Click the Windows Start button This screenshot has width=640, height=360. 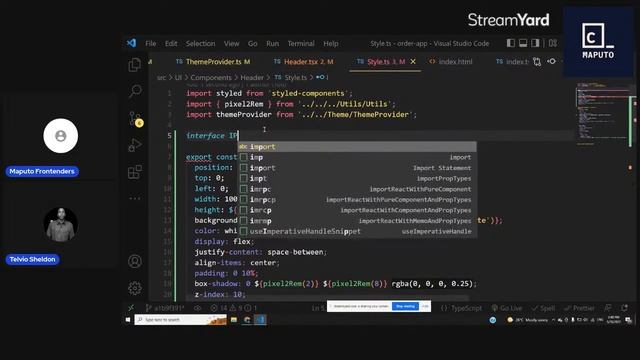(128, 320)
